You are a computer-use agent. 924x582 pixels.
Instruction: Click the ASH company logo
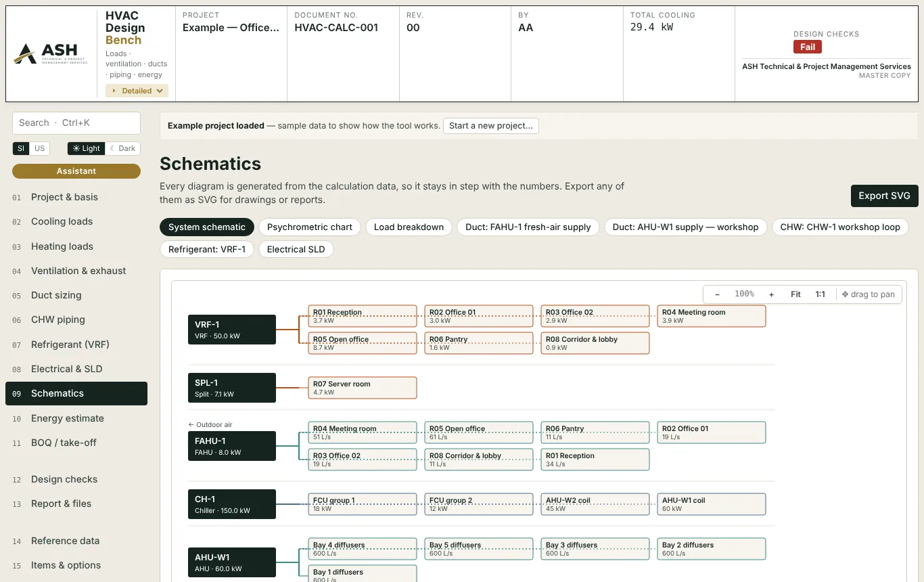click(x=51, y=54)
